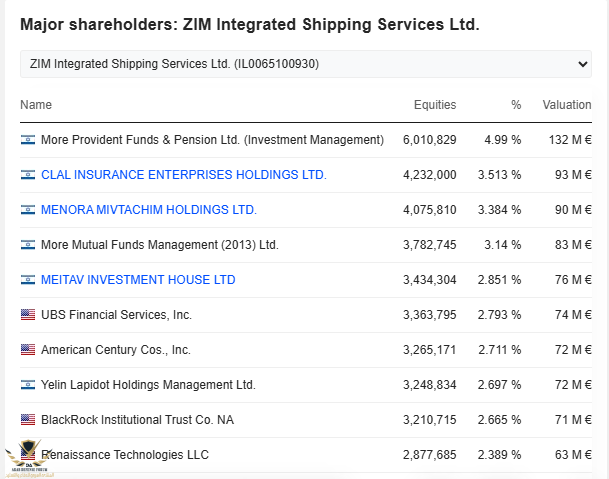
Task: Click the flag icon beside Menora Mivtachim
Action: (27, 210)
